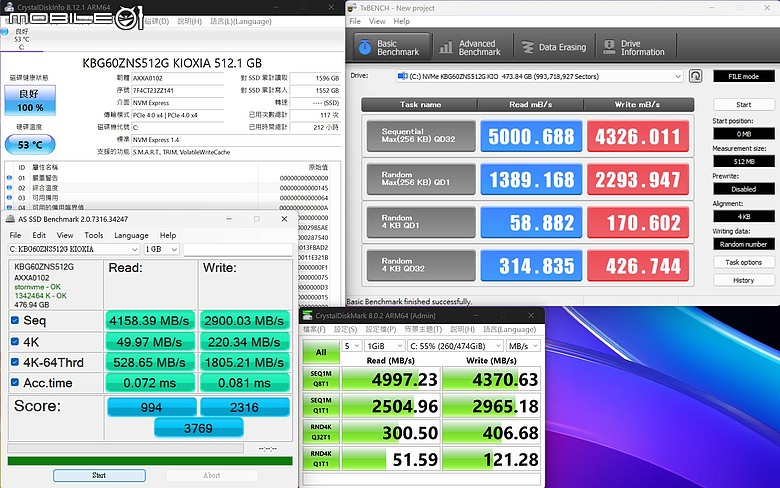Viewport: 780px width, 488px height.
Task: Click Sequential Max(256 KB) QD32 task button
Action: pos(421,136)
